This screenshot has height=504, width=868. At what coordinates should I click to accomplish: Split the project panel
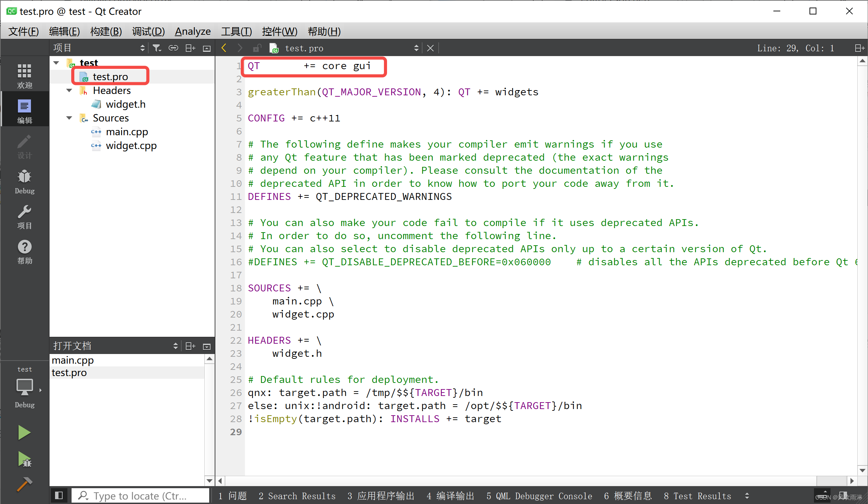click(x=190, y=48)
